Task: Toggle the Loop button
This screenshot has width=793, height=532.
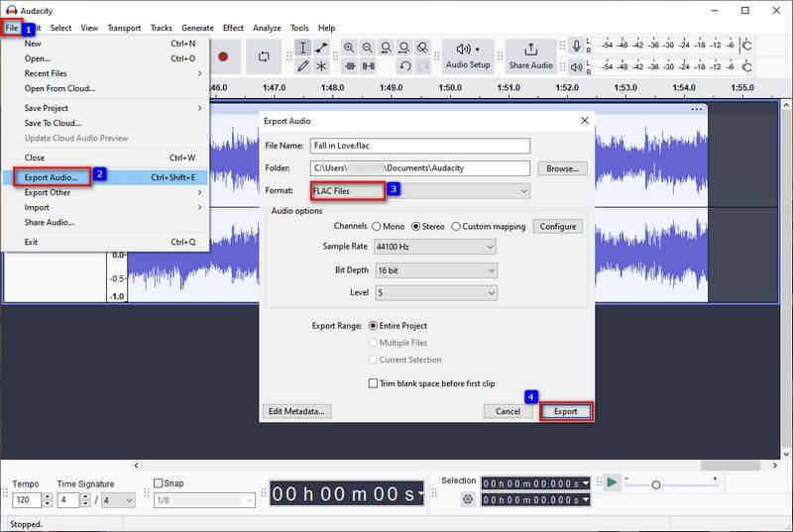Action: coord(264,56)
